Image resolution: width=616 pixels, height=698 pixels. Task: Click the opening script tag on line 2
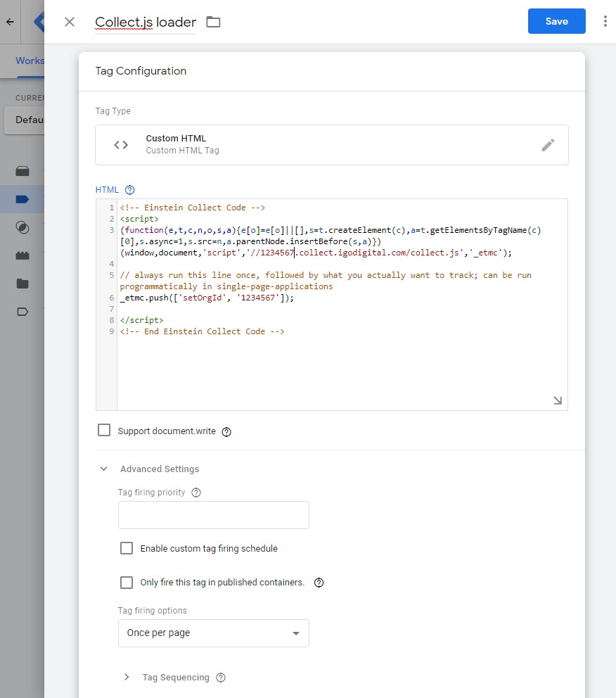[x=139, y=219]
